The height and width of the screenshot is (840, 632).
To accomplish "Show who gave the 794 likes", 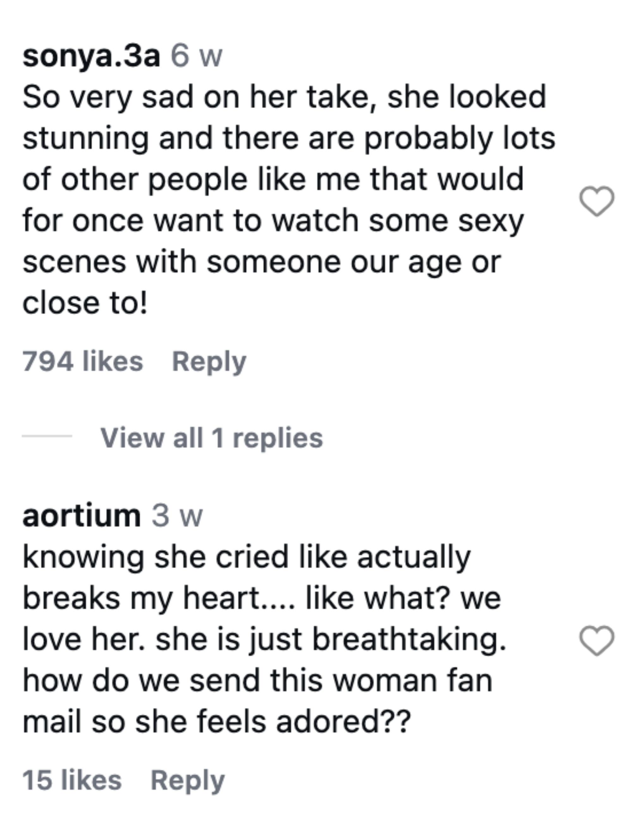I will pos(83,361).
